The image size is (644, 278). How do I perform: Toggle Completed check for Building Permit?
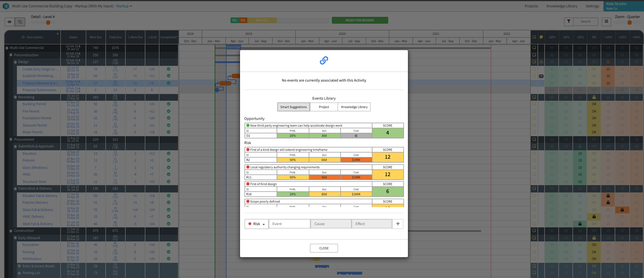(168, 104)
